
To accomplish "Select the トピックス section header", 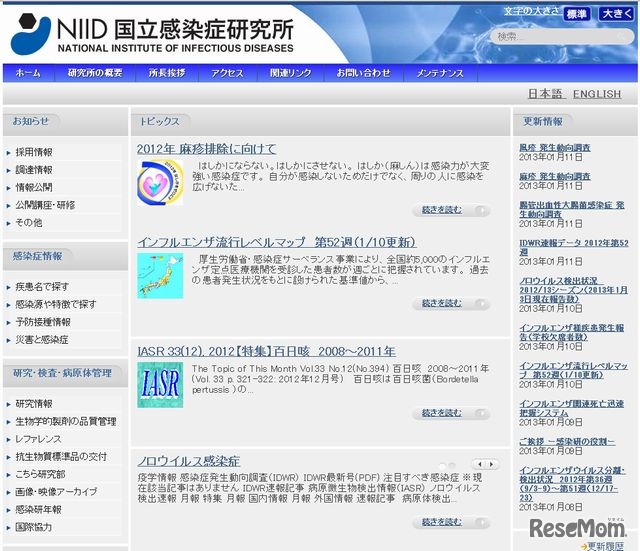I will point(160,121).
